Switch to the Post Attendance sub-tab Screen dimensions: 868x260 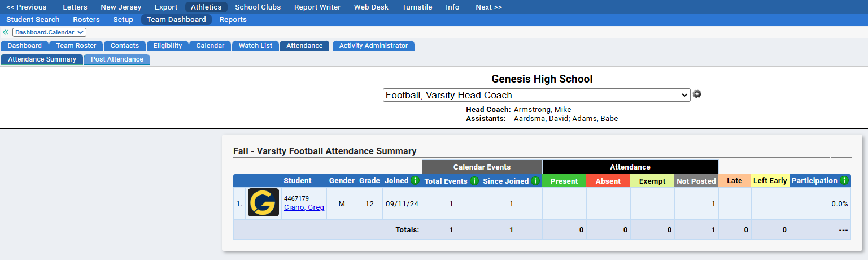(117, 59)
